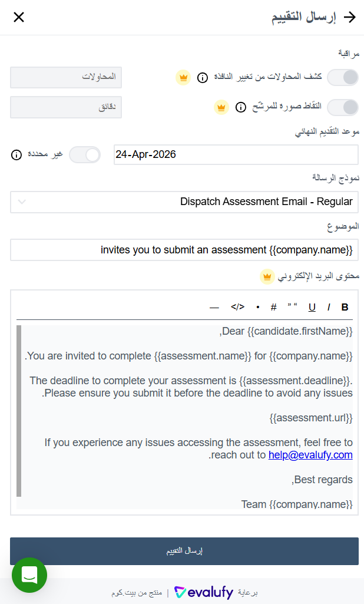Click the 24-Apr-2026 deadline date field
Image resolution: width=364 pixels, height=604 pixels.
236,155
